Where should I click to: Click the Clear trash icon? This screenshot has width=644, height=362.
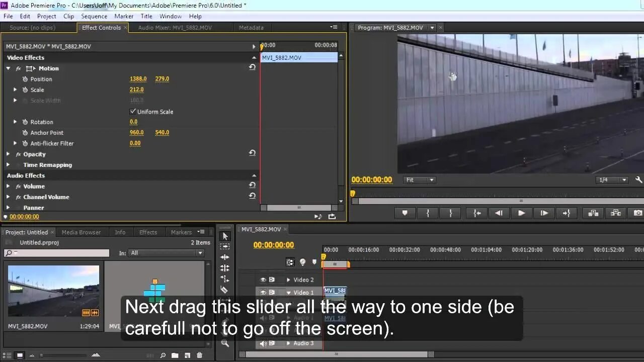(x=199, y=355)
